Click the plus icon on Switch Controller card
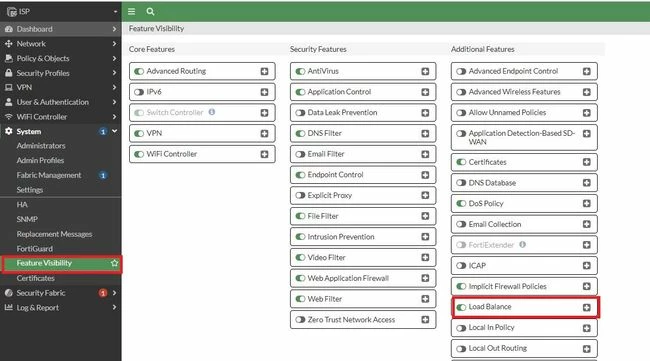650x361 pixels. pos(264,113)
